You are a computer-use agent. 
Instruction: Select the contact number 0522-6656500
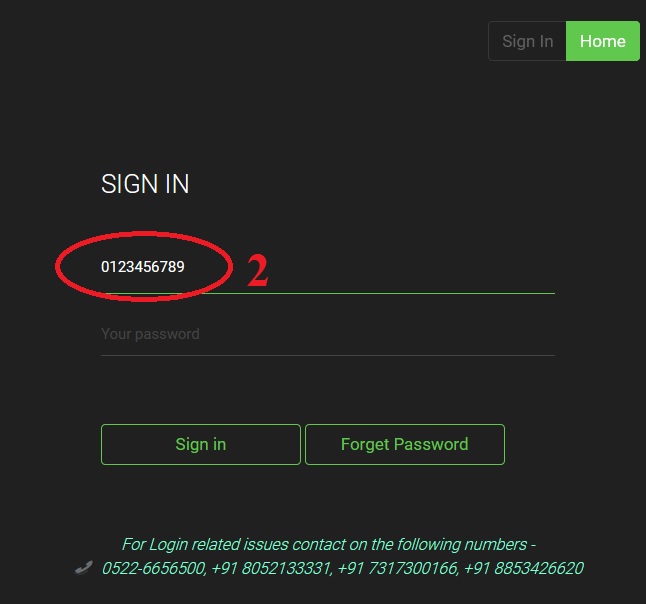[x=154, y=568]
